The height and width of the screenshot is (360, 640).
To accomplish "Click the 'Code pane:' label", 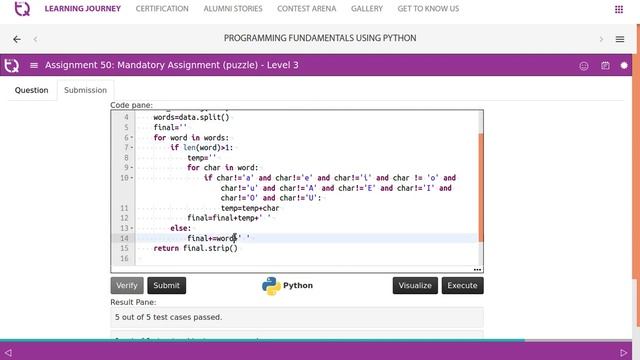I will point(131,105).
